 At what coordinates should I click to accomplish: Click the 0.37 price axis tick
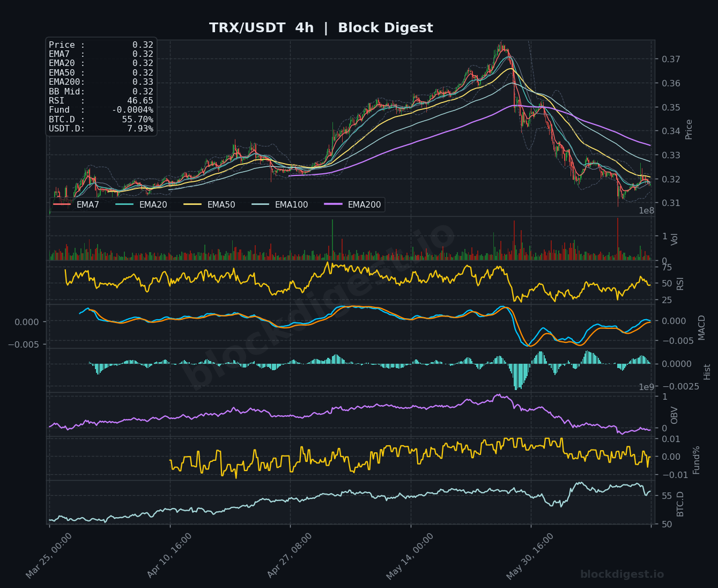671,59
